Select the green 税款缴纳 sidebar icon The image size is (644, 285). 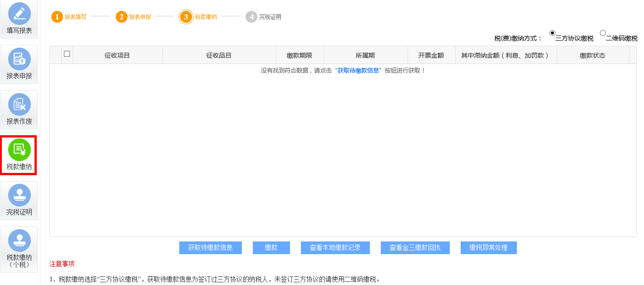click(x=19, y=155)
